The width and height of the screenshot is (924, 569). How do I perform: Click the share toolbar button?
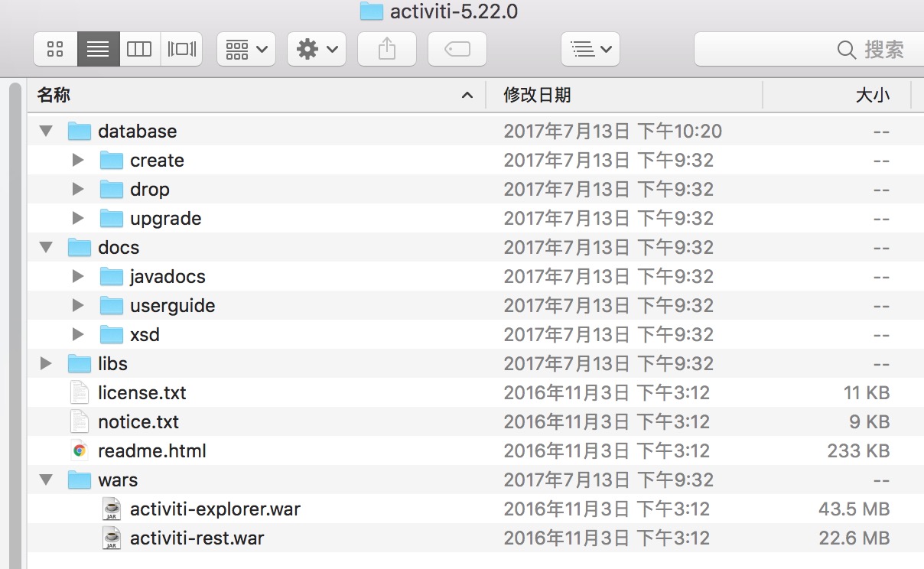click(387, 50)
